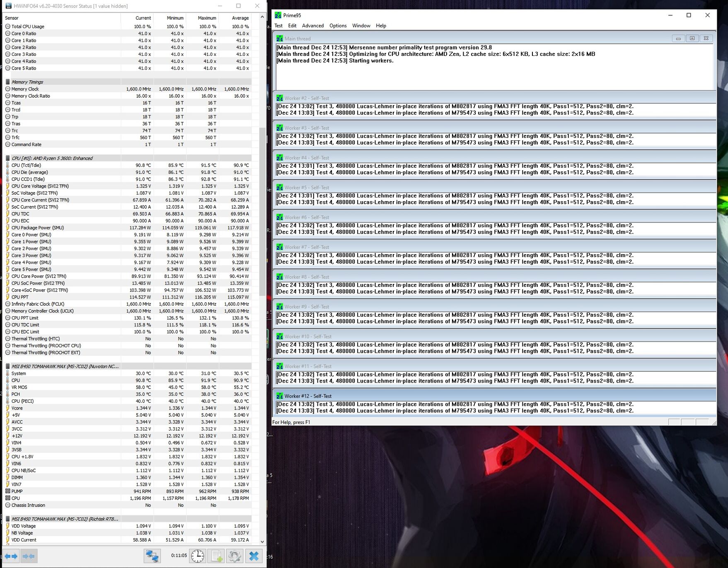Open the Test menu in Prime95
The image size is (728, 568).
278,26
